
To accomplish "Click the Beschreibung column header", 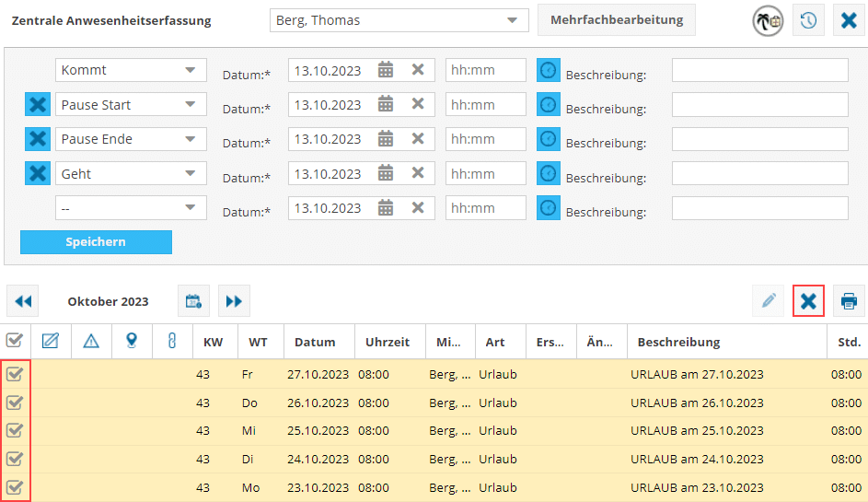I will pos(678,343).
